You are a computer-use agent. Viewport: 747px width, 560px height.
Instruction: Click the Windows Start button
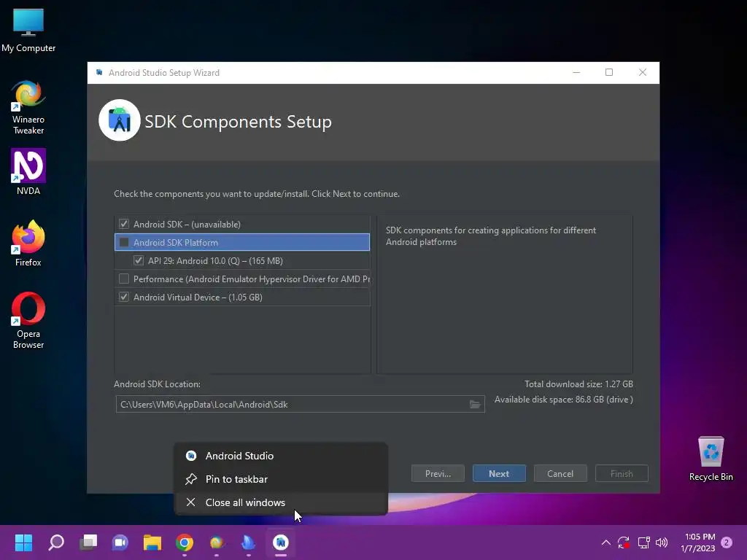pyautogui.click(x=23, y=542)
